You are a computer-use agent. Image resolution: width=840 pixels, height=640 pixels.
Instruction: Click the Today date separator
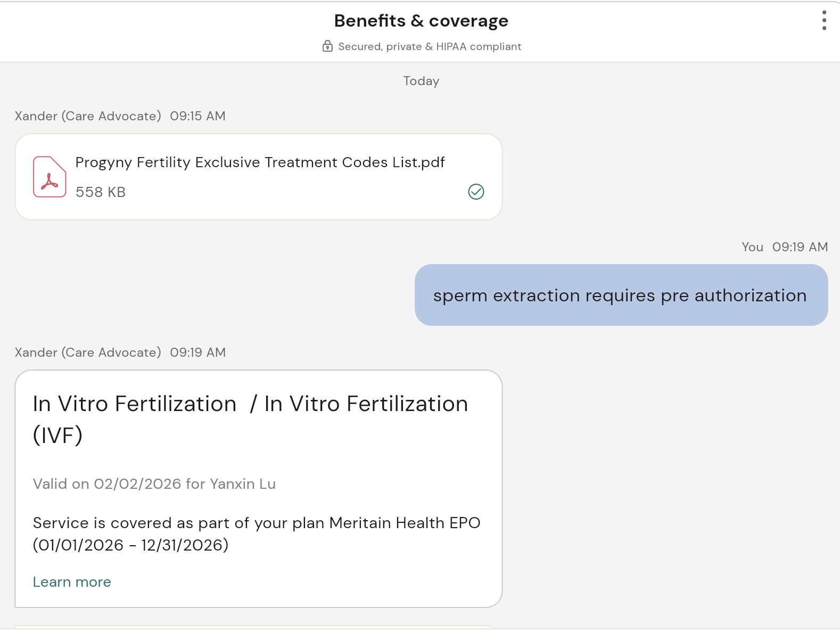click(421, 81)
